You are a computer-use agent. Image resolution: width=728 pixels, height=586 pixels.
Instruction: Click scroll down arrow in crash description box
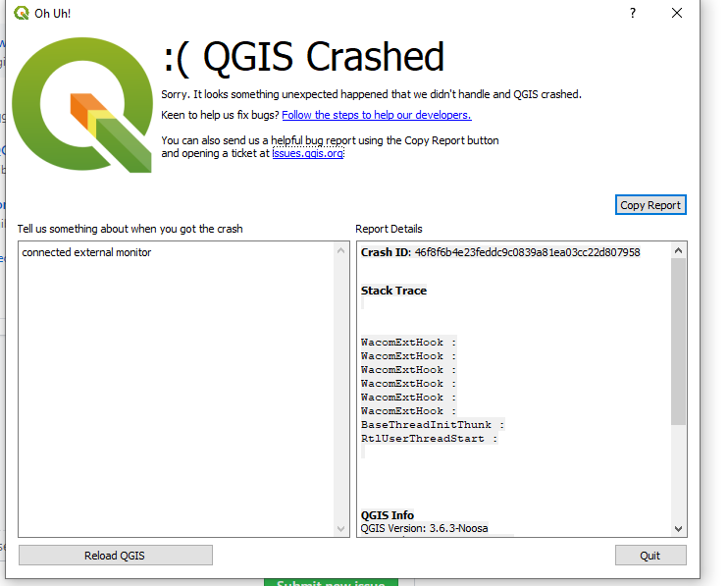[340, 529]
